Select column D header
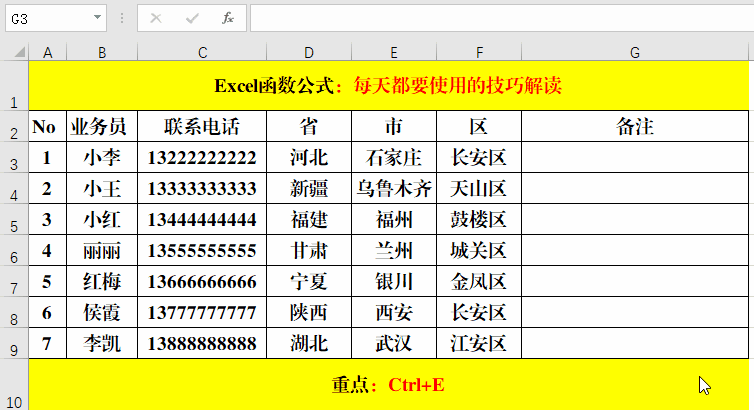This screenshot has height=410, width=754. pyautogui.click(x=309, y=52)
